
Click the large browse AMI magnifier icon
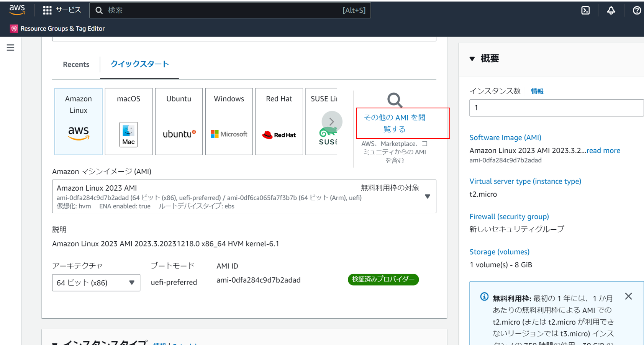(395, 100)
